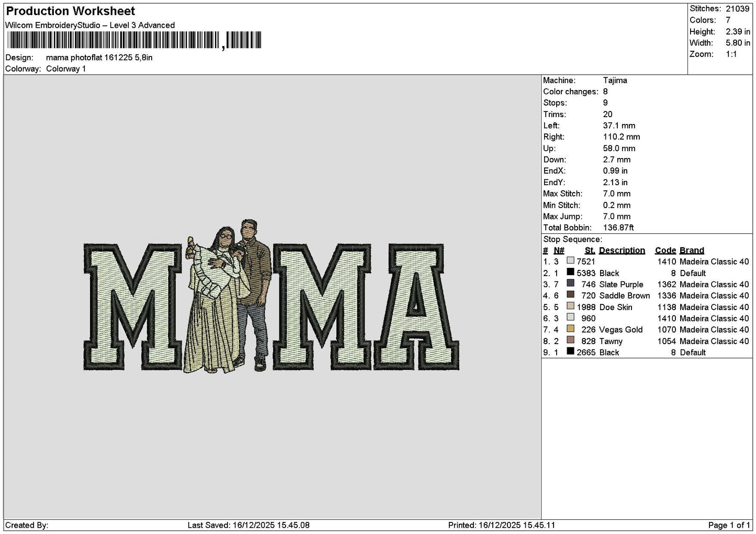Click 'Printed: 16/12/2025 15.45.11' footer text

[502, 525]
